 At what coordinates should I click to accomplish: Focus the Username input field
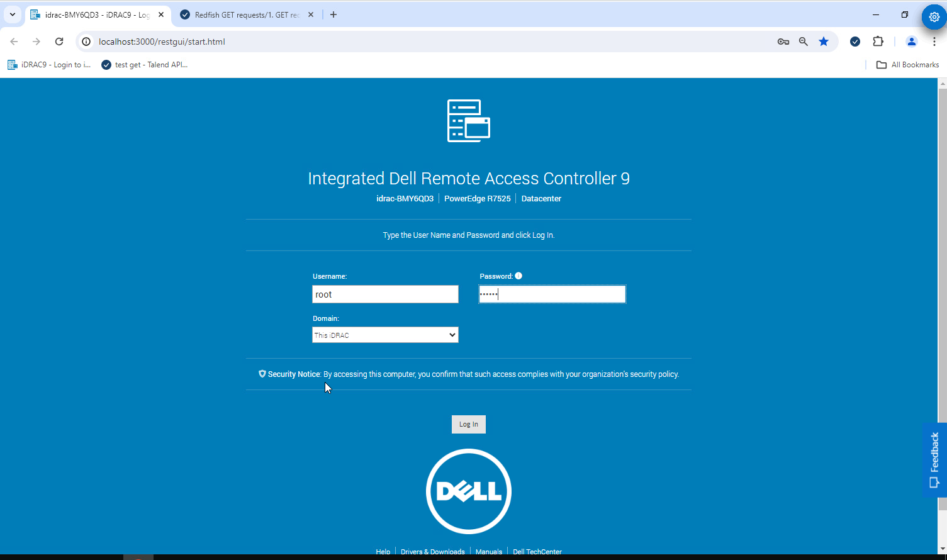point(385,294)
